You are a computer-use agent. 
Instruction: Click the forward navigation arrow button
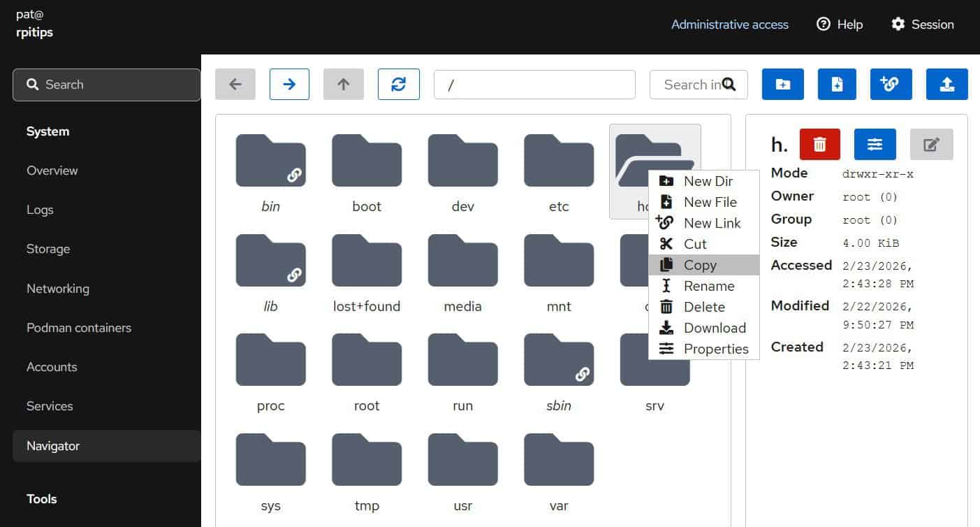[289, 84]
